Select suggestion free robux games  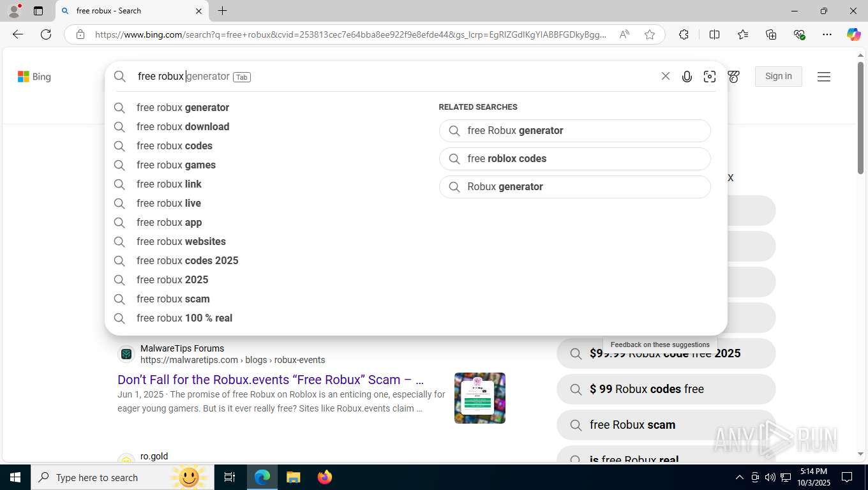click(x=176, y=165)
